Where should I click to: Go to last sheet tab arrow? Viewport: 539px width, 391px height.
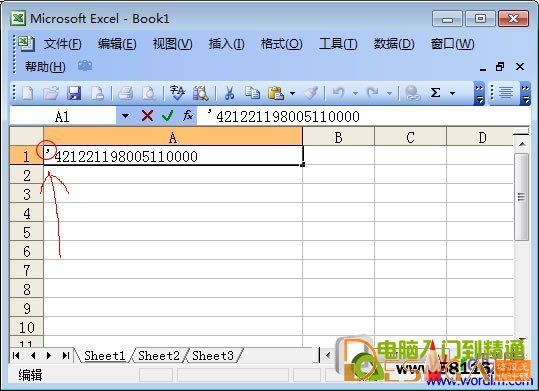(65, 356)
